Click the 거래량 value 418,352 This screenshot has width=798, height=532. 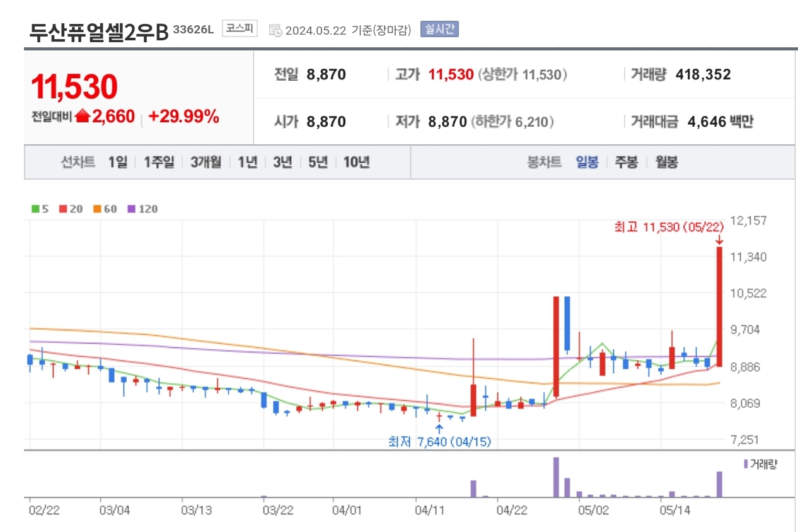pyautogui.click(x=703, y=74)
